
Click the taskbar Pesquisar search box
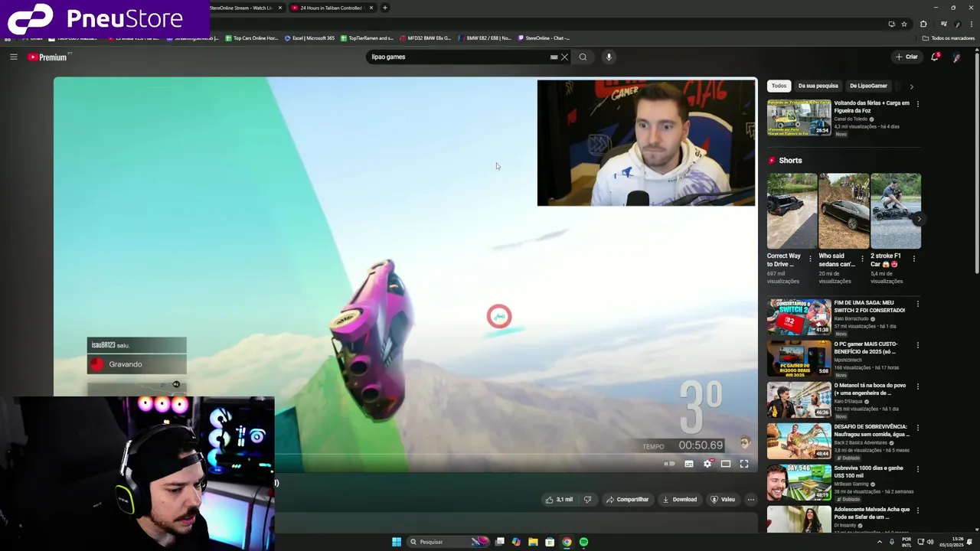click(447, 542)
